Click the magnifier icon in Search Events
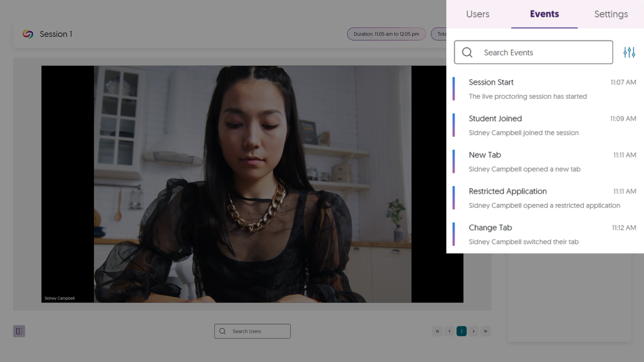This screenshot has width=644, height=362. 467,52
